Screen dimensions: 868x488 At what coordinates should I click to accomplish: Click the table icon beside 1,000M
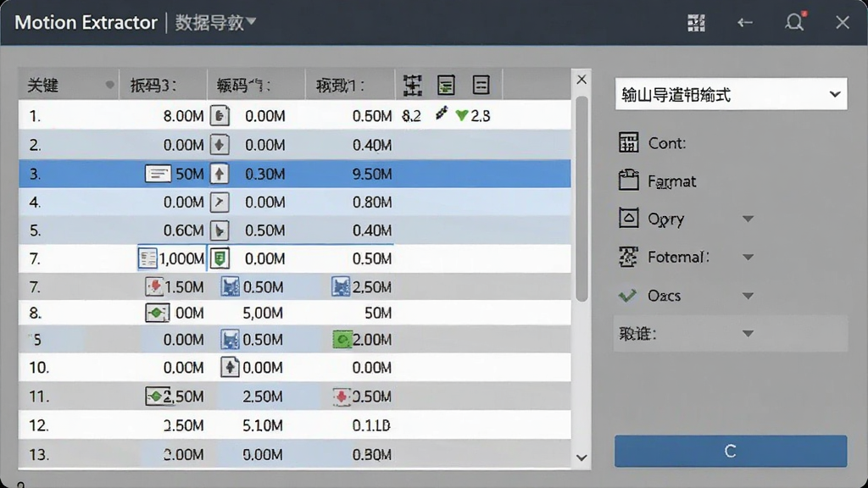click(147, 258)
